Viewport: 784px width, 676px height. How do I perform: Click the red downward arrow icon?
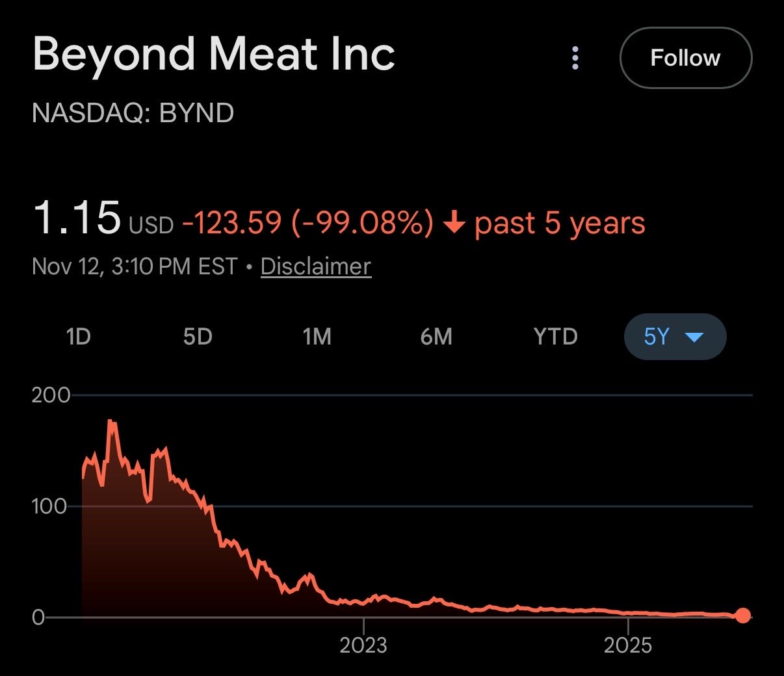click(x=454, y=223)
